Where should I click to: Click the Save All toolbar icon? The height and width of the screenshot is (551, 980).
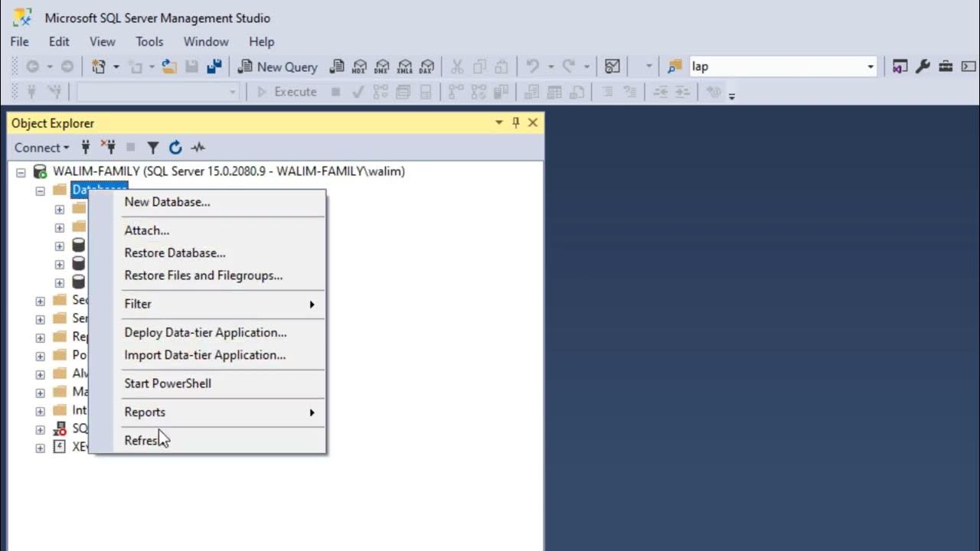(214, 67)
